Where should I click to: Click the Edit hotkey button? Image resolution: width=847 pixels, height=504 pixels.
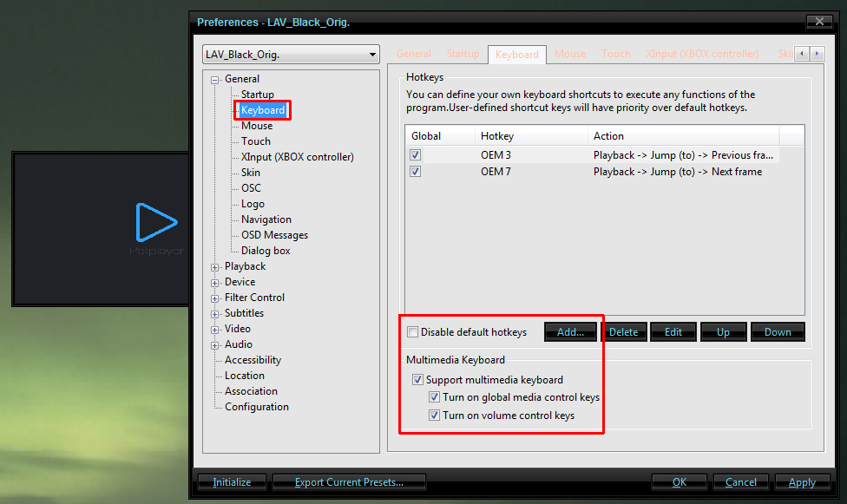coord(673,332)
